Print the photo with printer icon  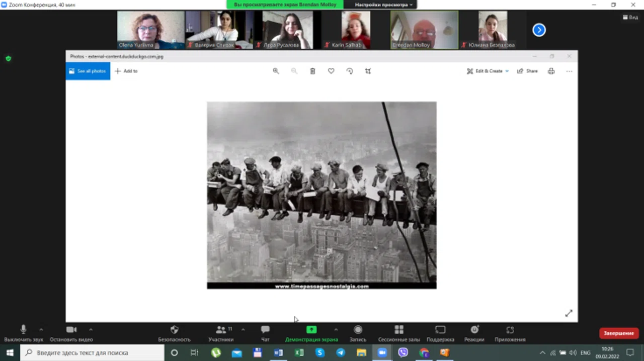[551, 71]
